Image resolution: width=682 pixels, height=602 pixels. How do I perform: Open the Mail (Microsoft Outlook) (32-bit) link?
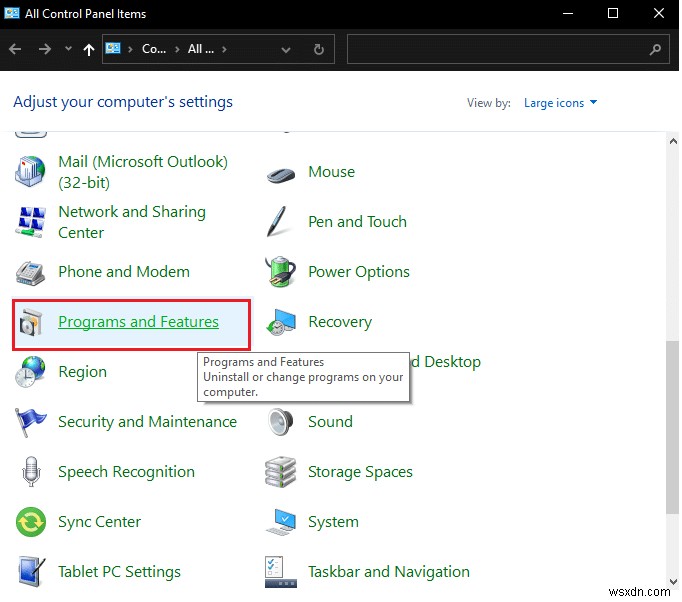(x=143, y=172)
